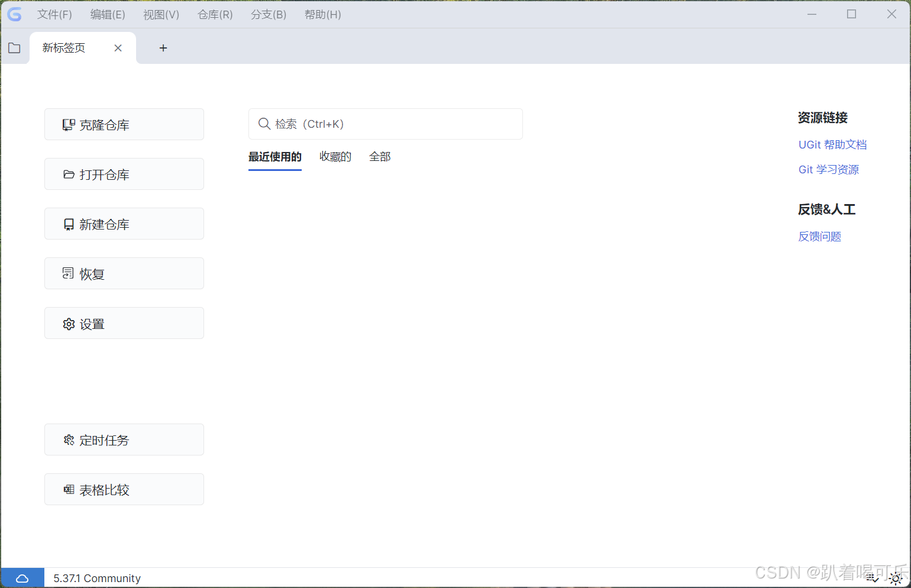
Task: Click the UGit logo icon
Action: click(x=14, y=14)
